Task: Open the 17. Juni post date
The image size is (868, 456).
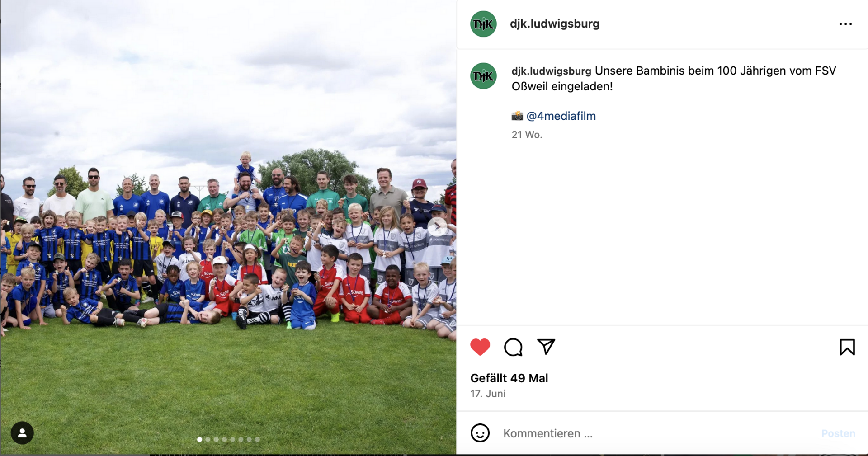Action: click(x=488, y=394)
